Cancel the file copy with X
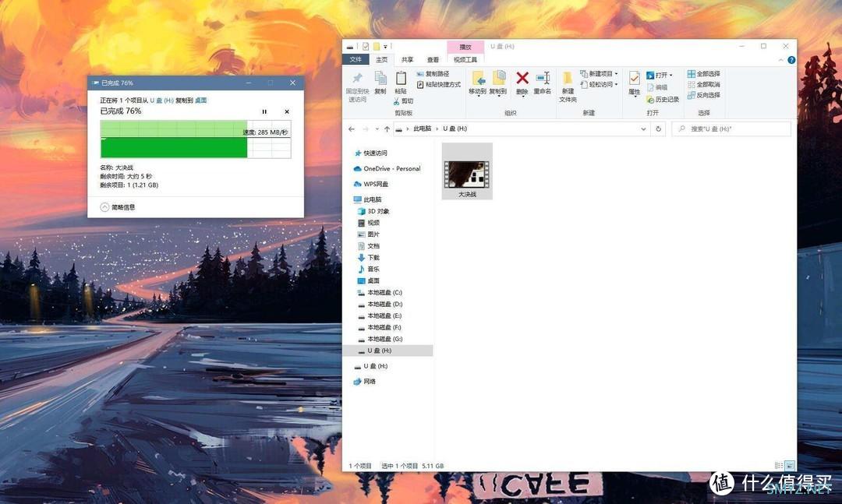The height and width of the screenshot is (504, 842). pos(287,111)
